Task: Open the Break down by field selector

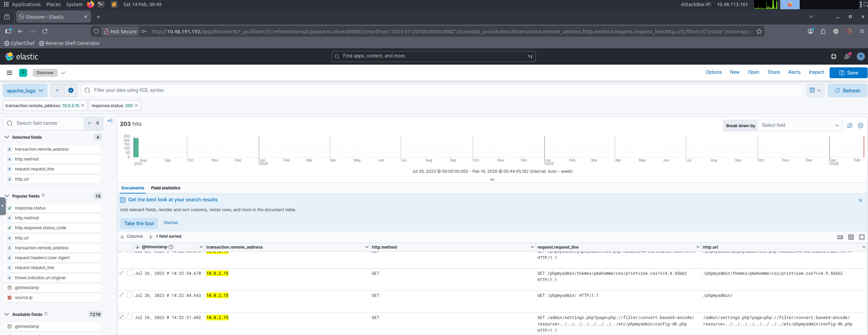Action: [800, 125]
